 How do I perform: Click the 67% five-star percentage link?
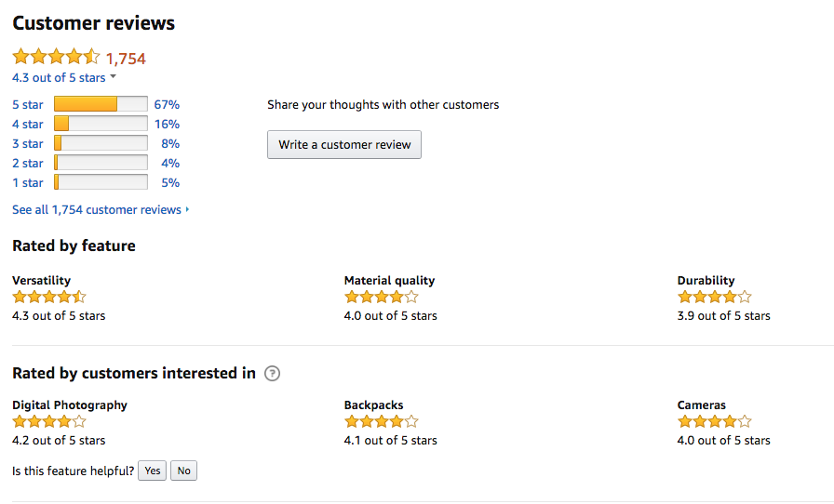pyautogui.click(x=167, y=104)
